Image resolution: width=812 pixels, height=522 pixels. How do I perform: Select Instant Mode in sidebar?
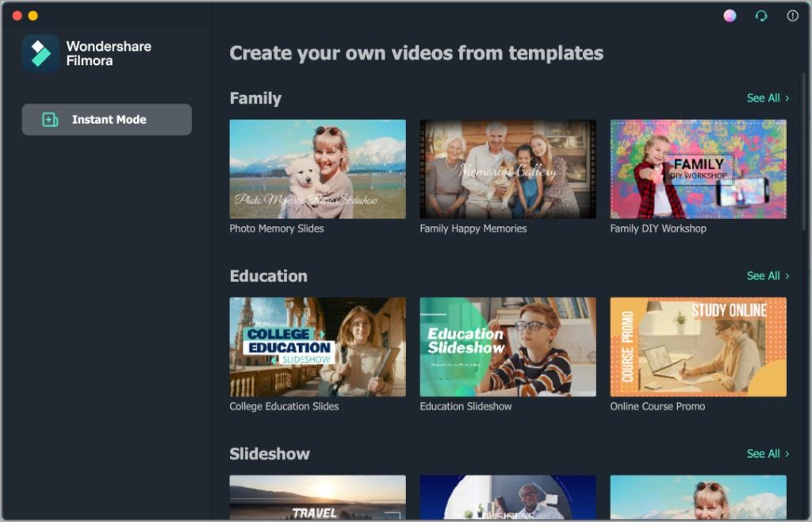coord(107,120)
